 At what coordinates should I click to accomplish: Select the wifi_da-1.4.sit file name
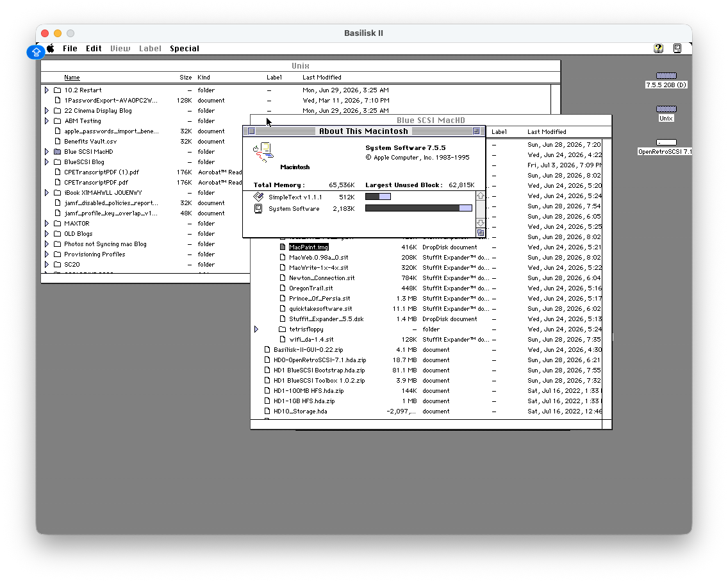[x=311, y=340]
